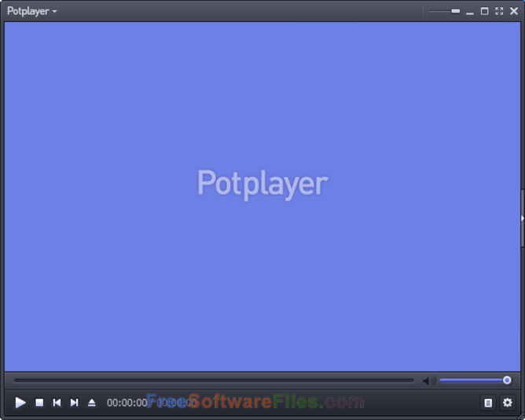Switch to fullscreen mode icon
Image resolution: width=525 pixels, height=420 pixels.
point(499,11)
